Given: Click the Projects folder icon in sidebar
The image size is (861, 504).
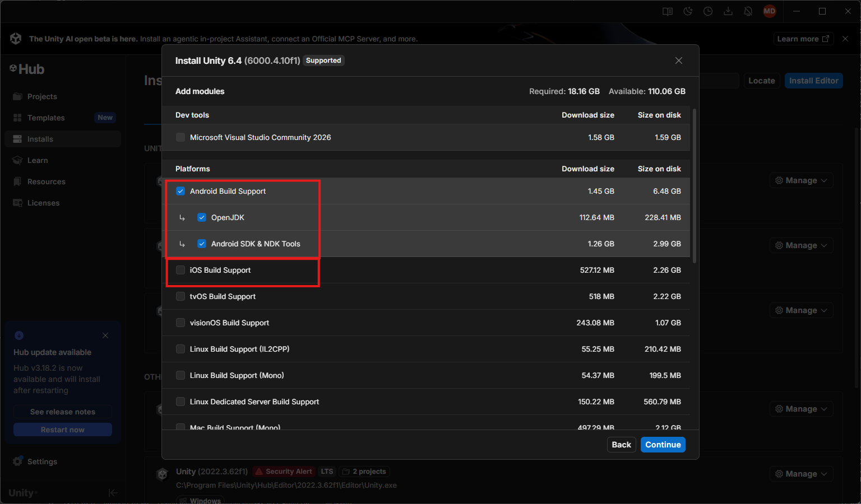Looking at the screenshot, I should (x=17, y=96).
